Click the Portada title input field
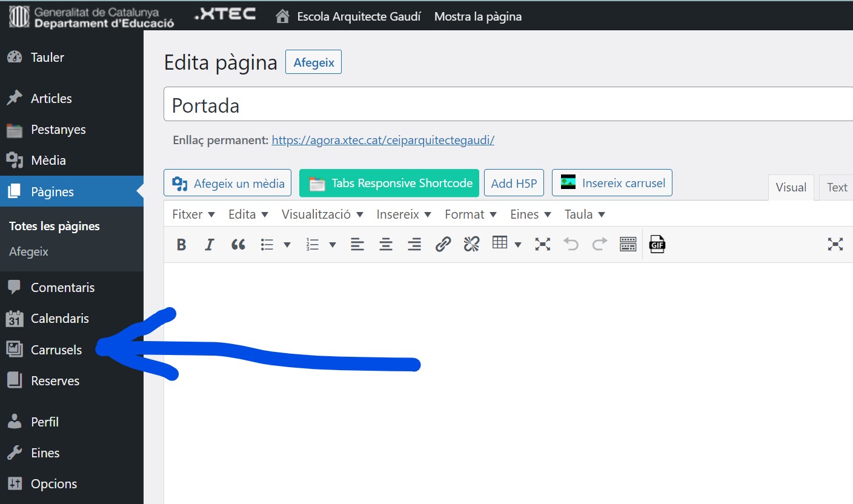Screen dimensions: 853x504 [x=509, y=105]
